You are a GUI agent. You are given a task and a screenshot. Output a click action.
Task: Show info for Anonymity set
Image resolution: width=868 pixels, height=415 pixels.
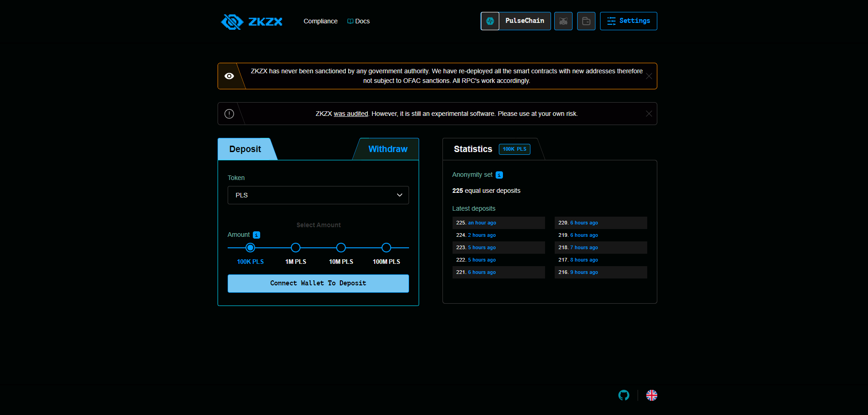point(499,175)
